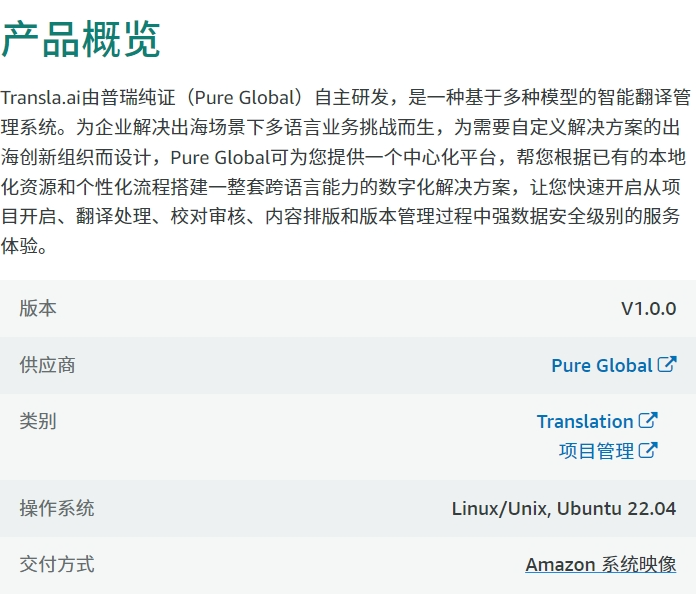This screenshot has width=696, height=595.
Task: Open the Amazon 系统映像 delivery link
Action: 601,565
